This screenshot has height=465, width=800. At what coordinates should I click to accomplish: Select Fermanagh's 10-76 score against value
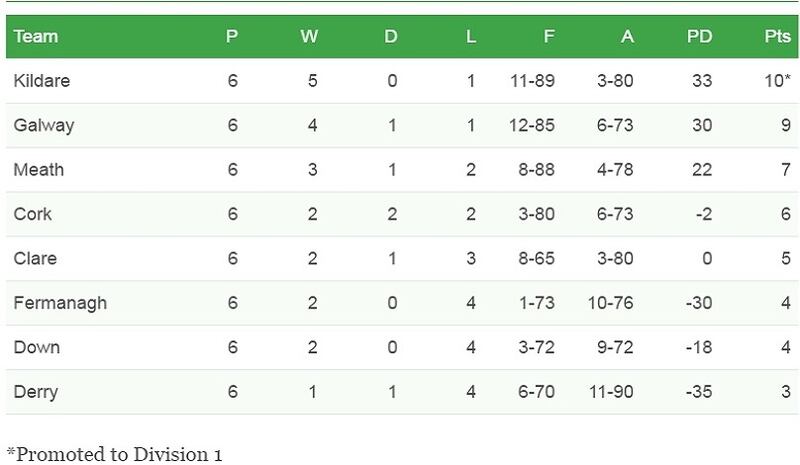(609, 303)
